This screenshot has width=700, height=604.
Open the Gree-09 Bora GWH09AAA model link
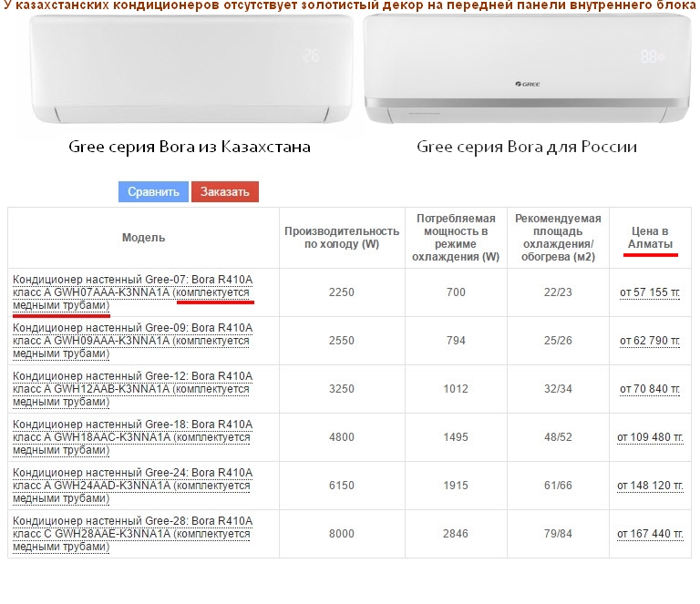click(132, 340)
